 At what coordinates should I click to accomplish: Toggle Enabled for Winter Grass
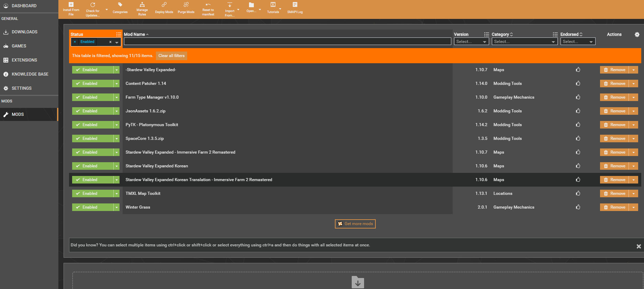pyautogui.click(x=93, y=207)
